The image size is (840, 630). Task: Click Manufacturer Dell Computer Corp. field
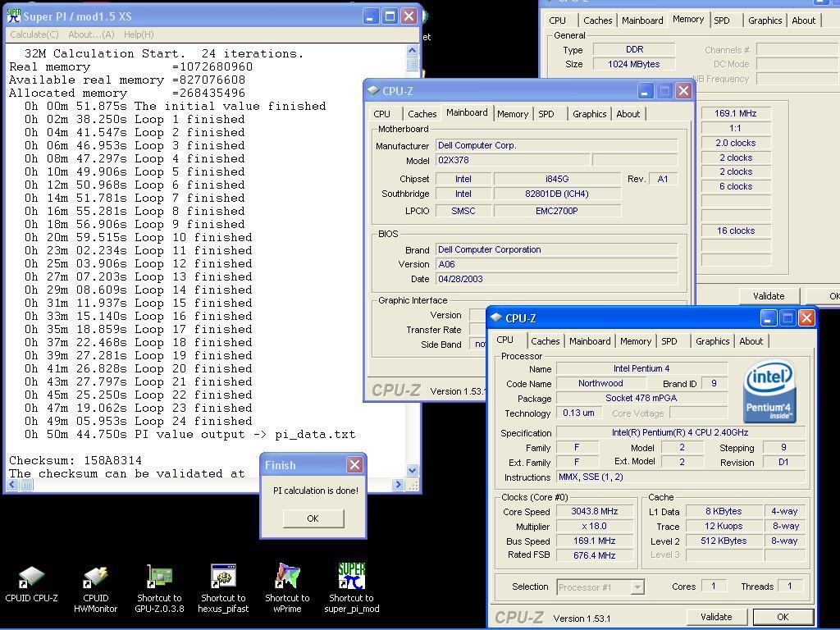(x=557, y=146)
